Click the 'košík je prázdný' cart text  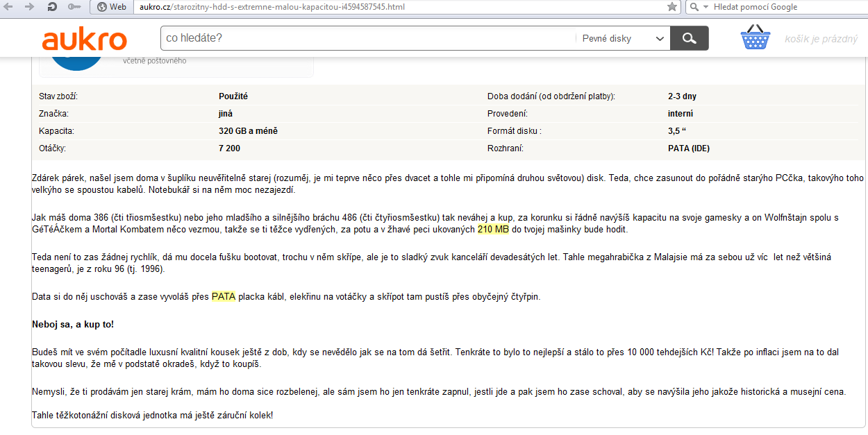(x=821, y=39)
